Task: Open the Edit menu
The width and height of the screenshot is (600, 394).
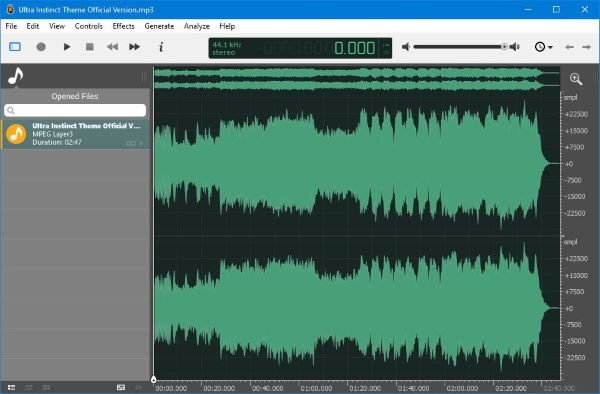Action: (x=33, y=26)
